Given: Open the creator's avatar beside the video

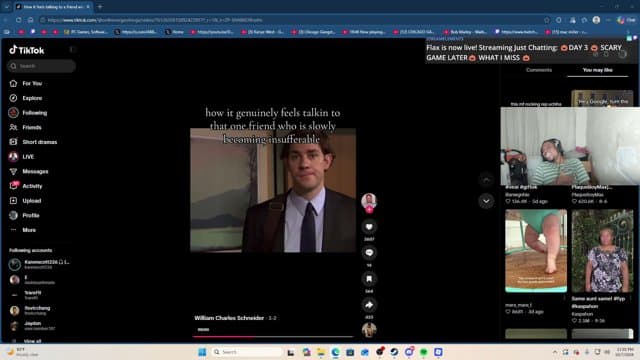Looking at the screenshot, I should [x=369, y=200].
